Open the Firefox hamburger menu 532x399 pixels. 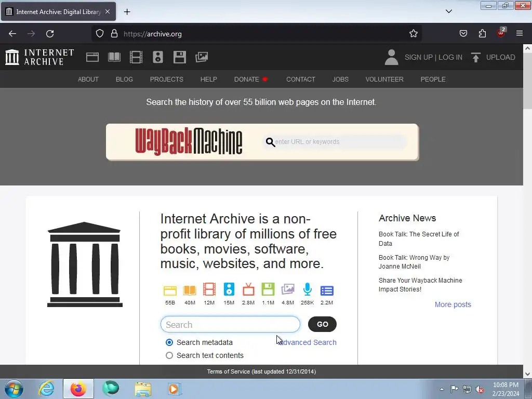[x=520, y=33]
